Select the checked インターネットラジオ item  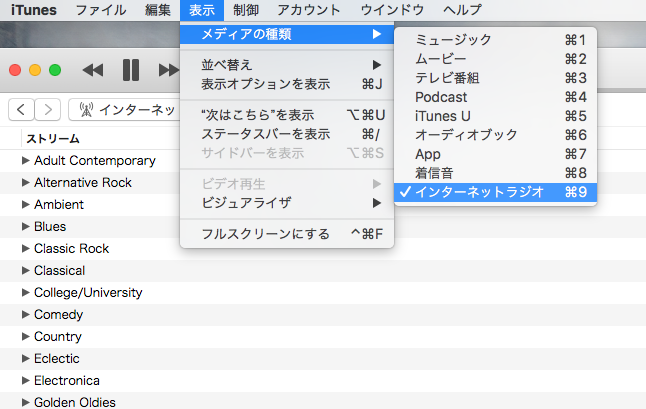click(x=495, y=192)
